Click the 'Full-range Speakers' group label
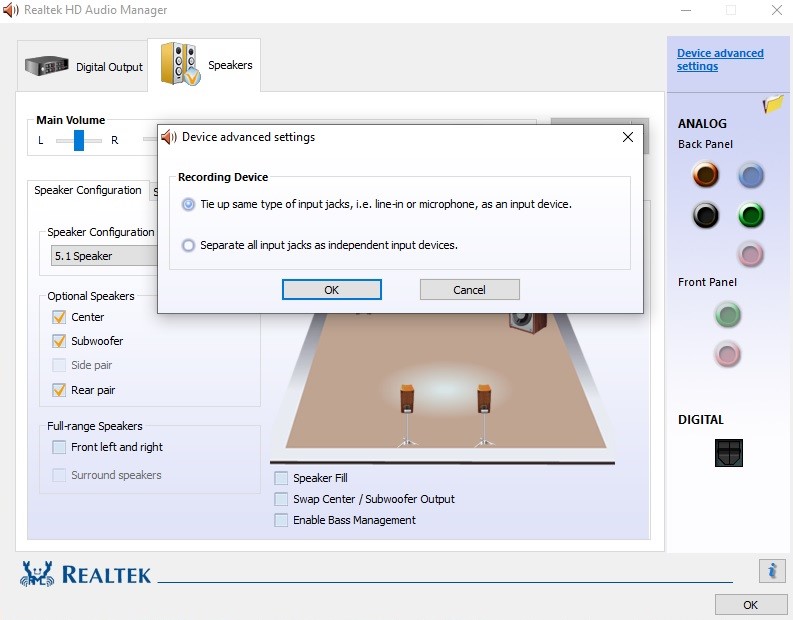Image resolution: width=793 pixels, height=620 pixels. pyautogui.click(x=95, y=426)
